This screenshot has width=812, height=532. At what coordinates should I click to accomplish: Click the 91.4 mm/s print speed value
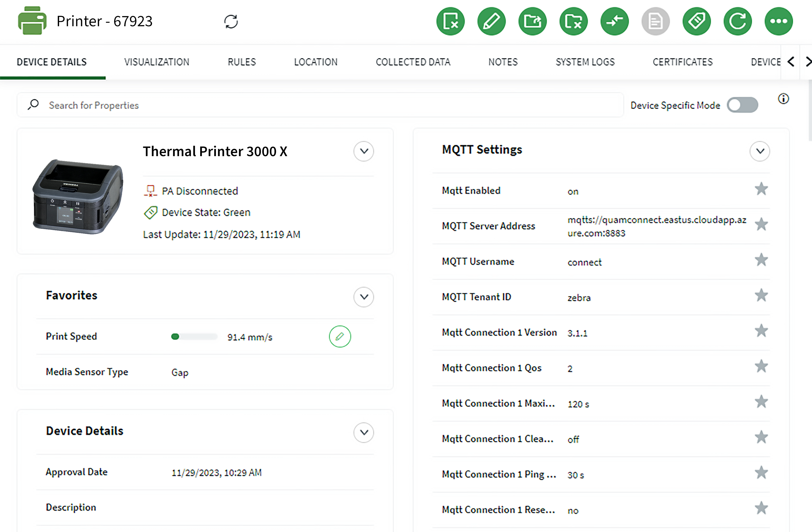250,337
